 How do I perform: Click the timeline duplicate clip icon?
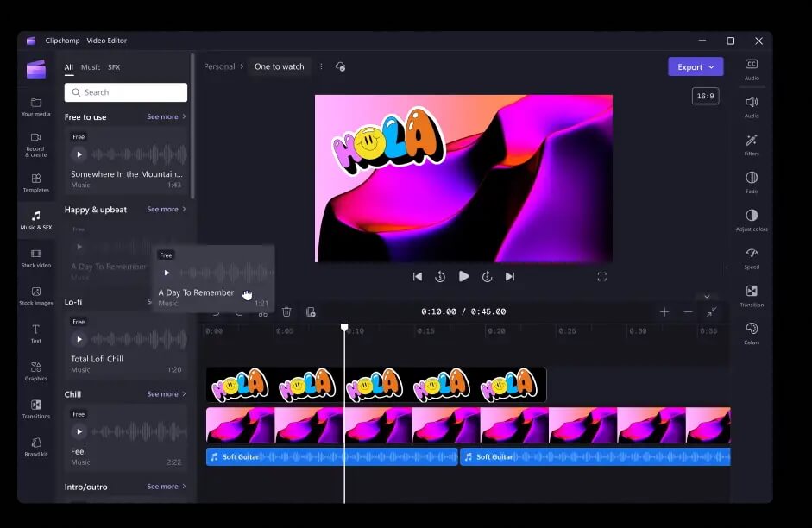tap(311, 311)
